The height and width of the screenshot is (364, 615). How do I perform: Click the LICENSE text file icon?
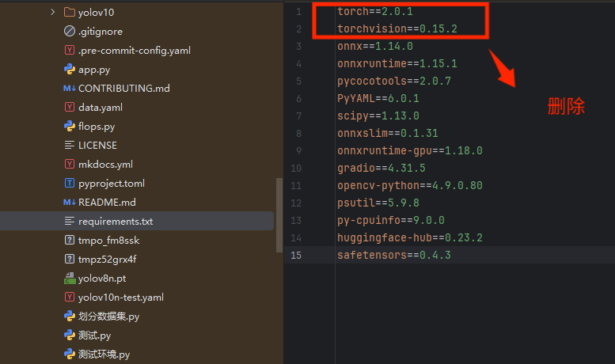point(70,145)
